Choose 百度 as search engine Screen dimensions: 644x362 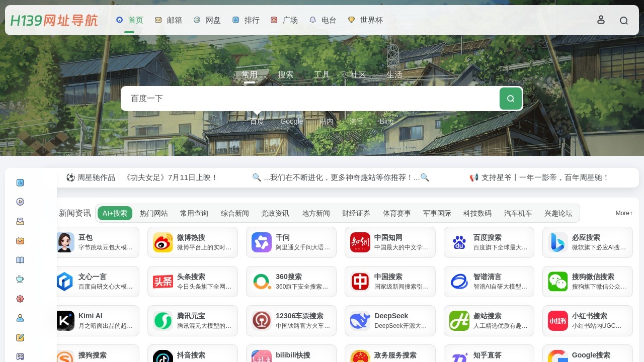pos(257,121)
